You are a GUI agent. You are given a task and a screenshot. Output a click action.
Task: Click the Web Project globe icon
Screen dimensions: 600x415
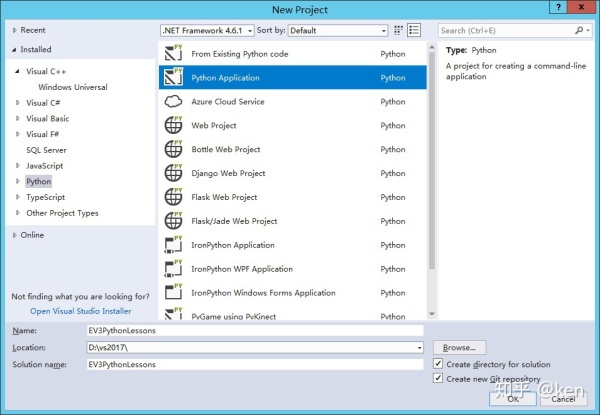pos(173,125)
